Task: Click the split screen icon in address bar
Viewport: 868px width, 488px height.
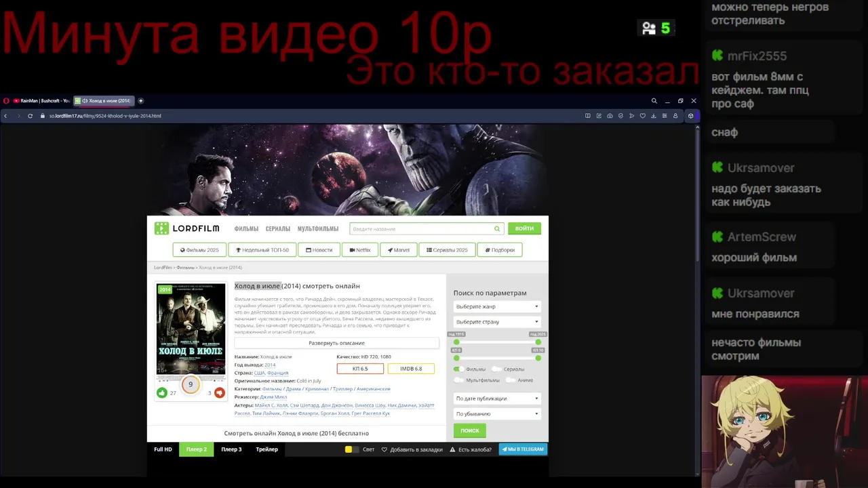Action: tap(588, 116)
